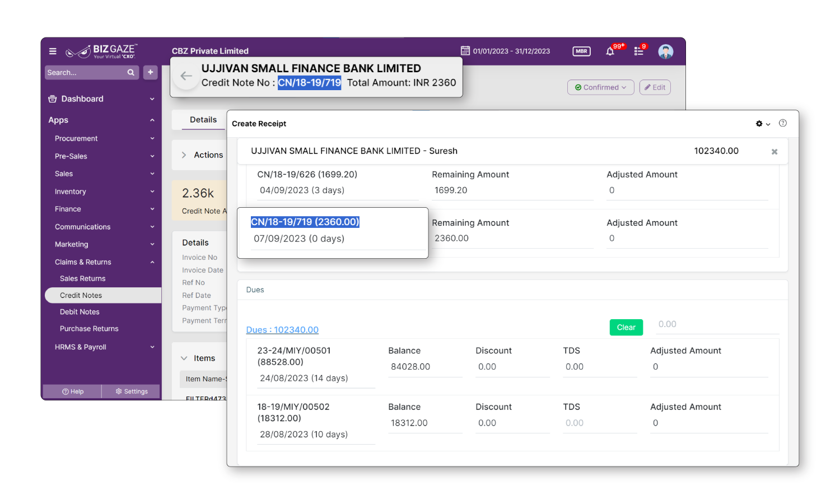Open Sales Returns in sidebar
Screen dimensions: 840x504
click(83, 278)
